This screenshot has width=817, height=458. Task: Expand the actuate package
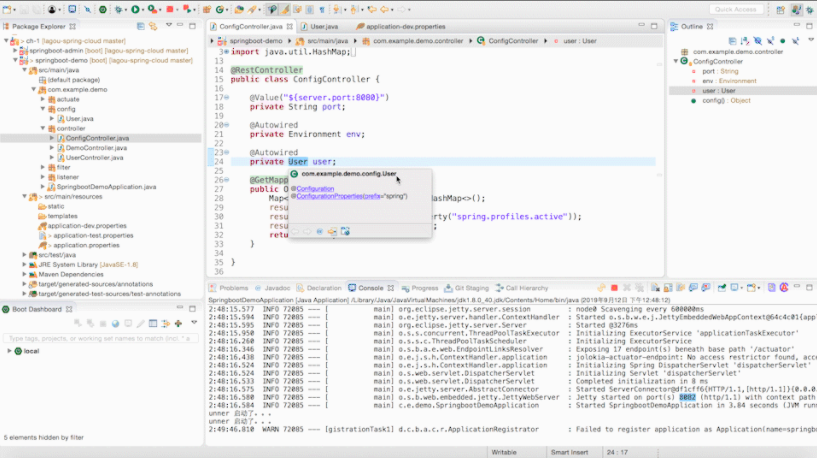click(x=43, y=99)
